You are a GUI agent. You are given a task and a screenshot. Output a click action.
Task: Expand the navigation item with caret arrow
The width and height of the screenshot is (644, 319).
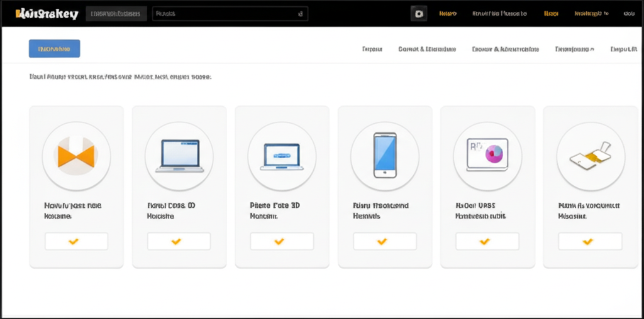click(x=575, y=49)
